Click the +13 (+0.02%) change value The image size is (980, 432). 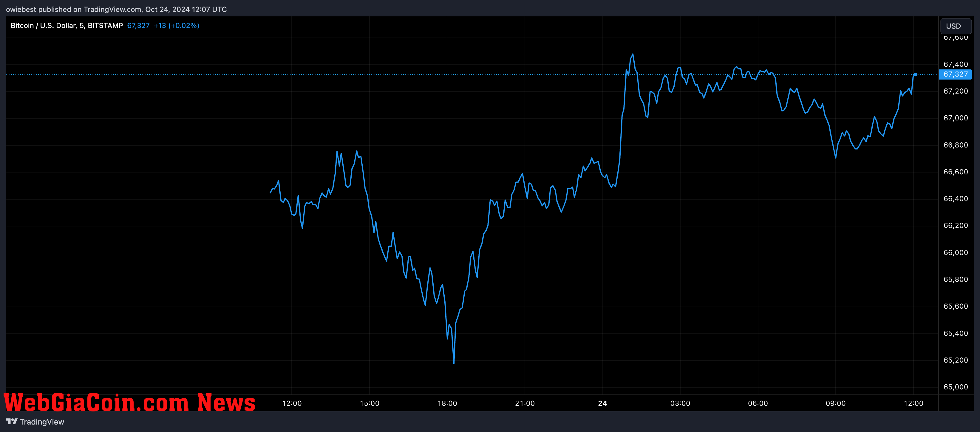pos(176,25)
